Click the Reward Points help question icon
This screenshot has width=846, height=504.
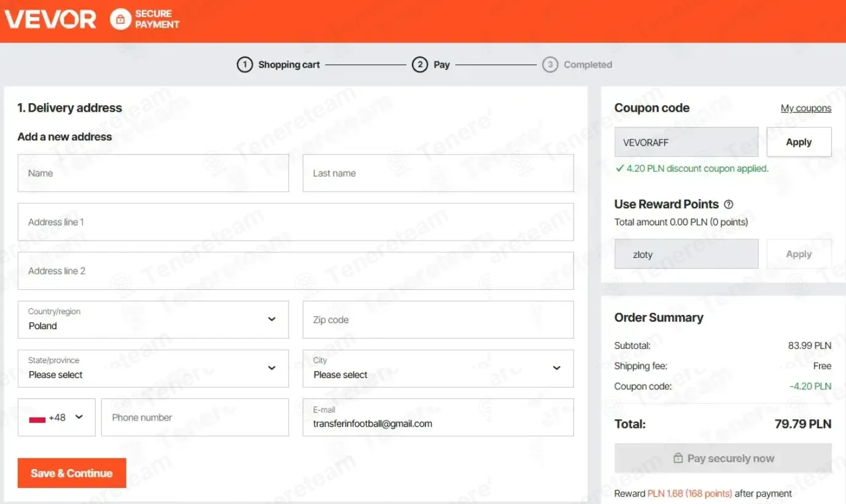[x=729, y=204]
